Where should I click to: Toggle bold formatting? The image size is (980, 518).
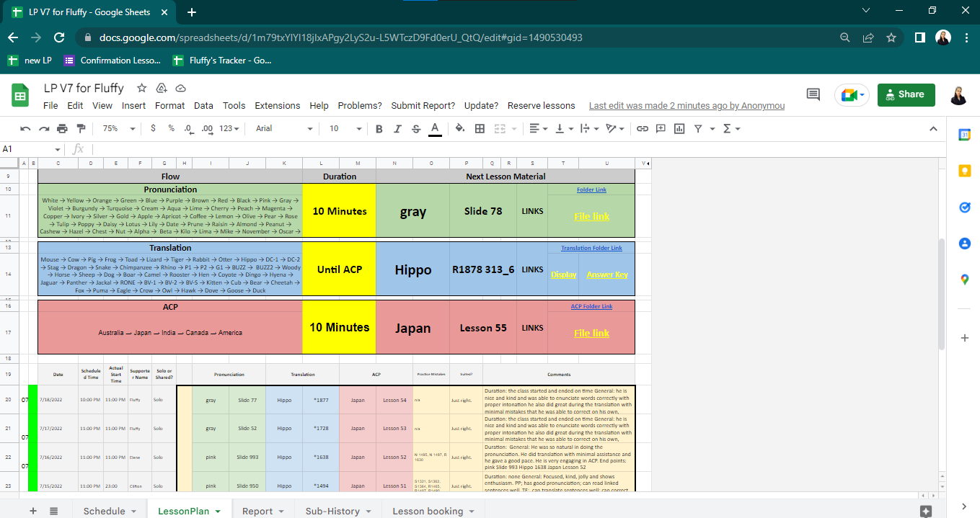(379, 128)
